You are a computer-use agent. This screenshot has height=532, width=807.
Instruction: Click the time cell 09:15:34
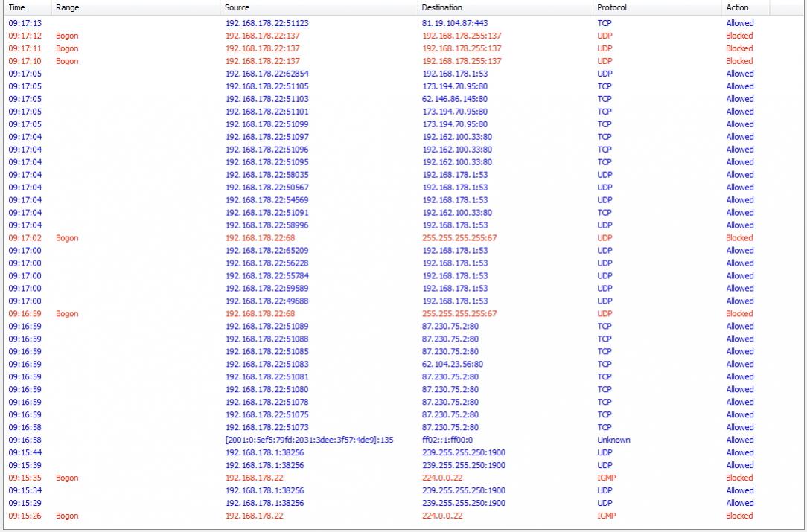(25, 490)
